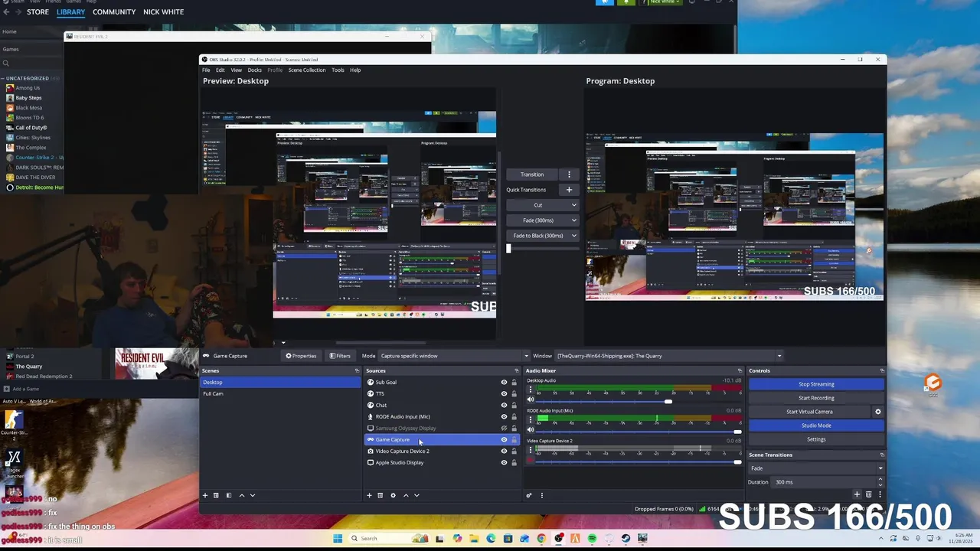
Task: Adjust the Desktop Audio volume slider
Action: tap(668, 401)
